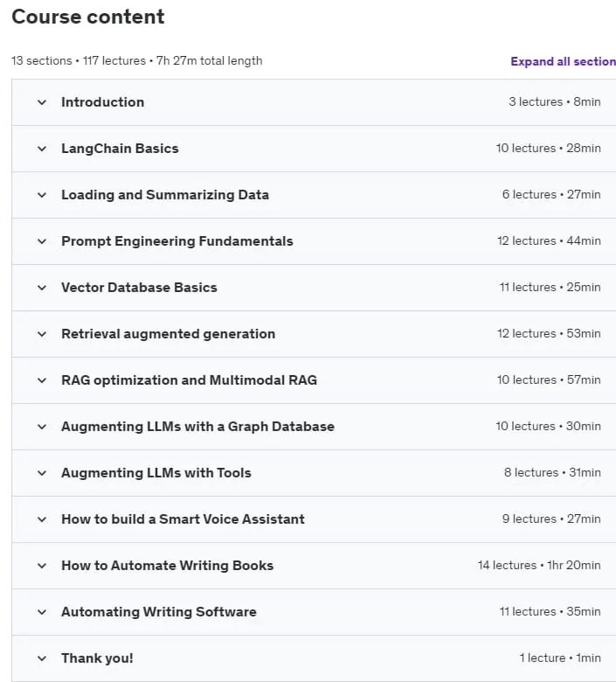Open Automating Writing Software section title
Image resolution: width=616 pixels, height=682 pixels.
click(x=159, y=612)
